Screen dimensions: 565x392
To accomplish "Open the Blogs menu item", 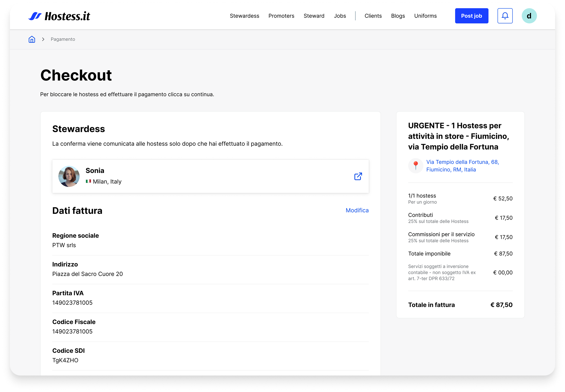I will tap(398, 16).
